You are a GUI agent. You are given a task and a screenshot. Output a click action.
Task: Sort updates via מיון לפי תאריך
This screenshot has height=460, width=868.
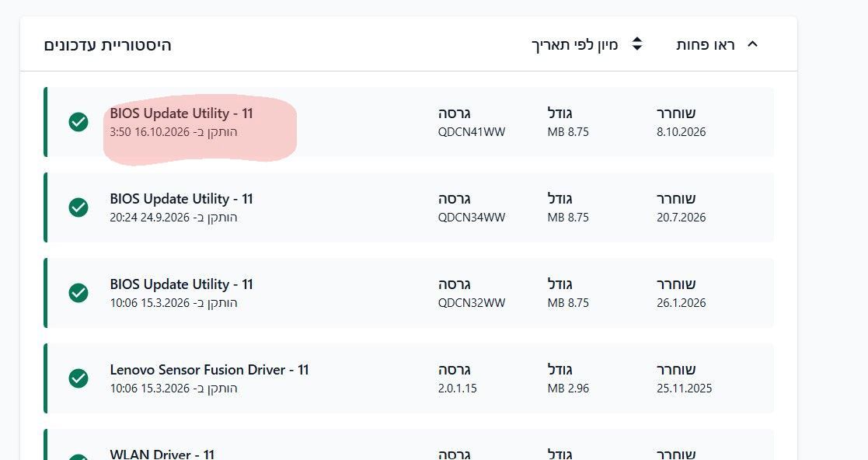[574, 45]
